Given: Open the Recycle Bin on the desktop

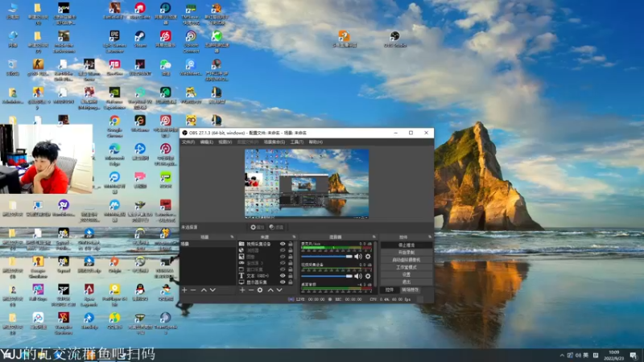Looking at the screenshot, I should 13,68.
